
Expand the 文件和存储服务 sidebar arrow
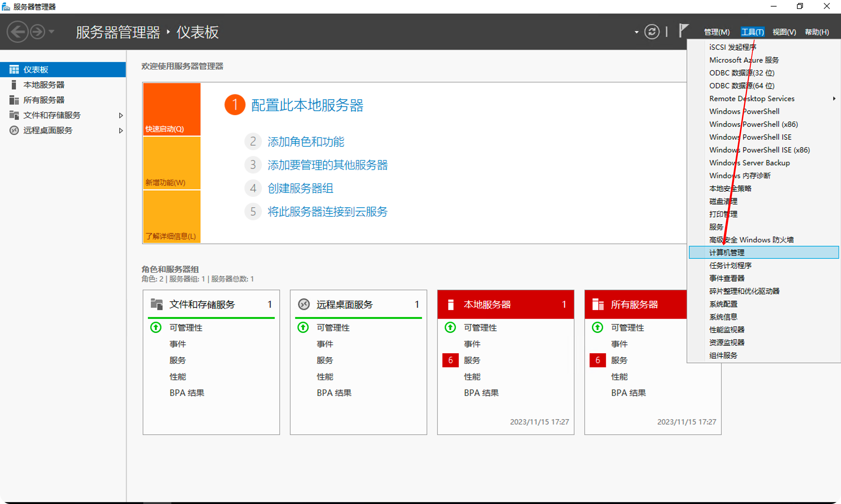coord(121,115)
